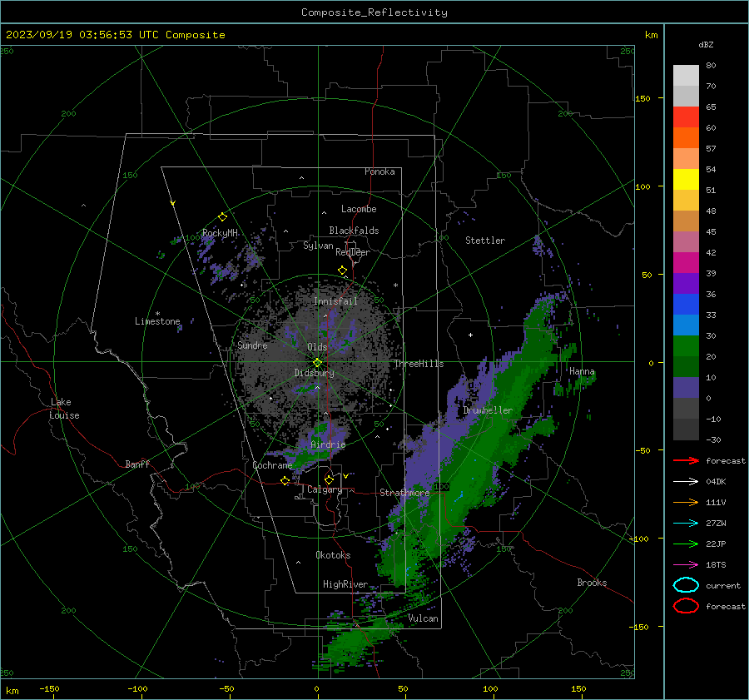Click the RockyMH label
749x700 pixels.
pyautogui.click(x=220, y=233)
